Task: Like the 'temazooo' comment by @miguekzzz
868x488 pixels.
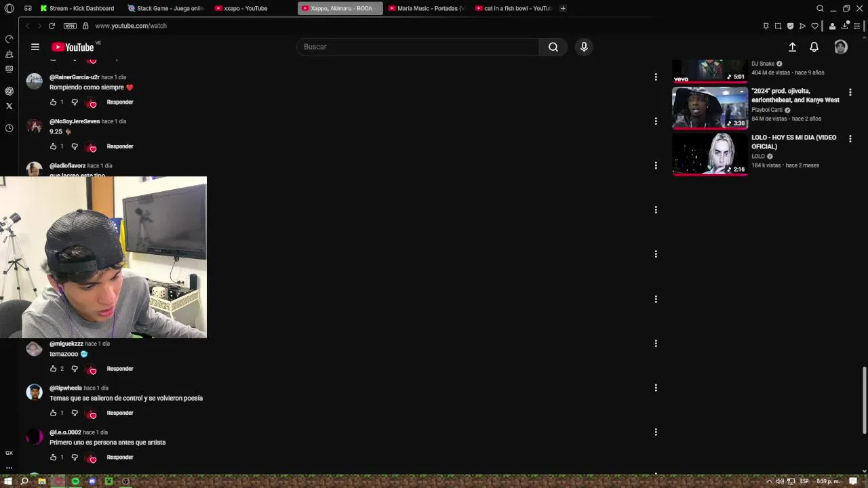Action: 53,369
